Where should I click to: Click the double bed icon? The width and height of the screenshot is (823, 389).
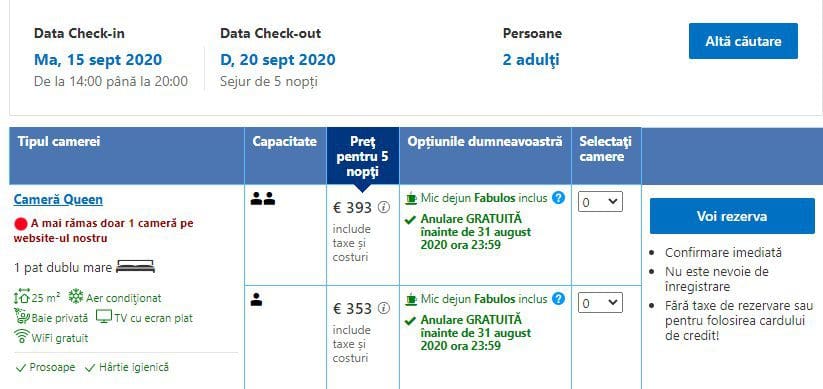pos(135,267)
